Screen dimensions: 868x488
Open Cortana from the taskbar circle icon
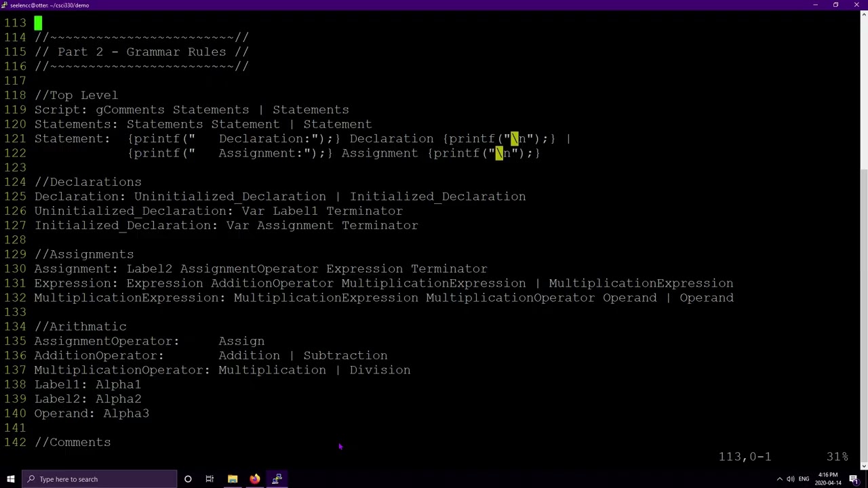point(188,479)
